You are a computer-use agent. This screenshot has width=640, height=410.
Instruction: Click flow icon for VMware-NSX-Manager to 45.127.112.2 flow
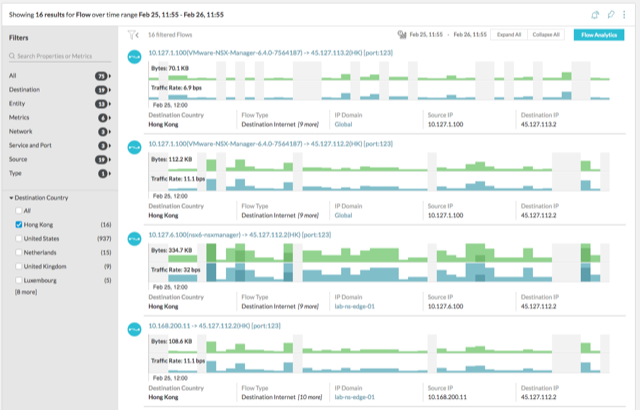[134, 147]
